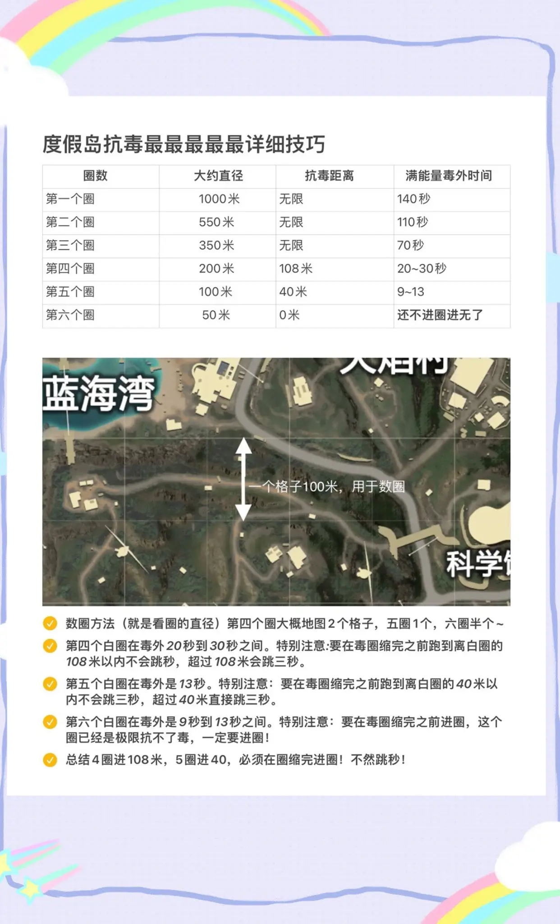This screenshot has width=560, height=924.
Task: Click the 科学馆 label on the map
Action: tap(478, 564)
